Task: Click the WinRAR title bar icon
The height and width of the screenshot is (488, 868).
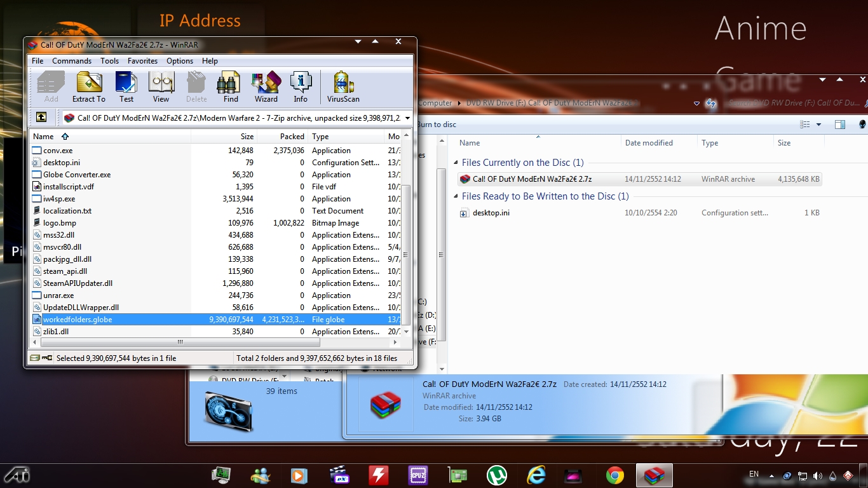Action: (32, 45)
